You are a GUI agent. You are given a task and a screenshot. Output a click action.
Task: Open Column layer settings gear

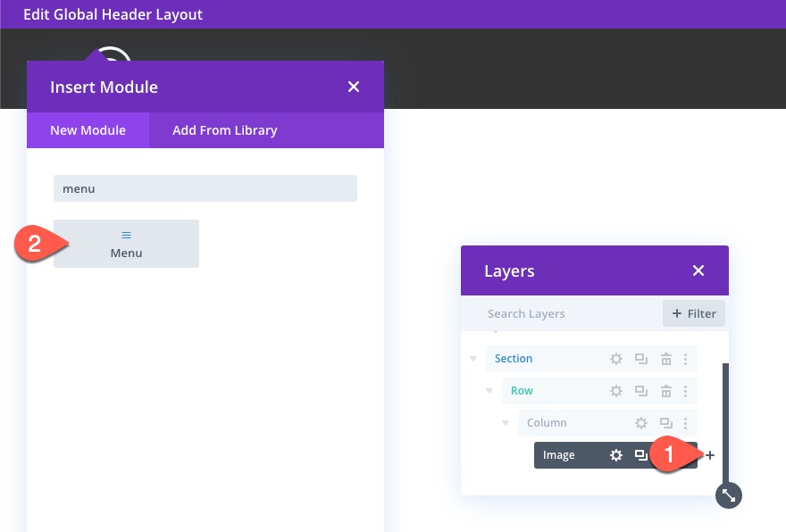click(x=641, y=423)
